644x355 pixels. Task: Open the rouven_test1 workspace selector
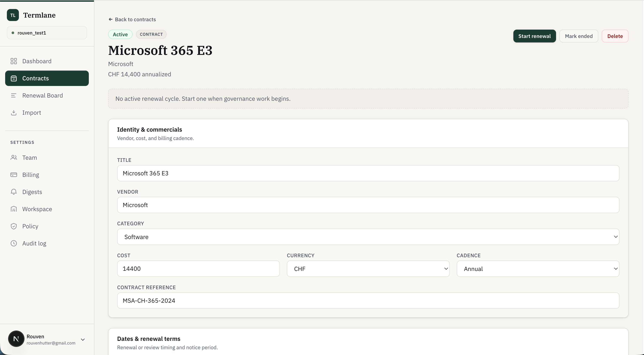(47, 33)
